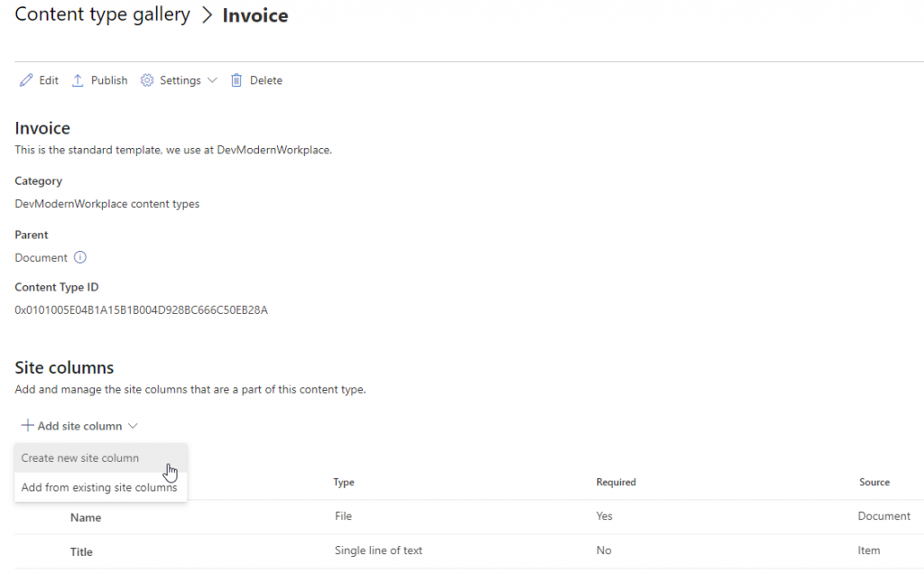The height and width of the screenshot is (573, 924).
Task: Open the info icon next to Document parent
Action: pyautogui.click(x=80, y=257)
